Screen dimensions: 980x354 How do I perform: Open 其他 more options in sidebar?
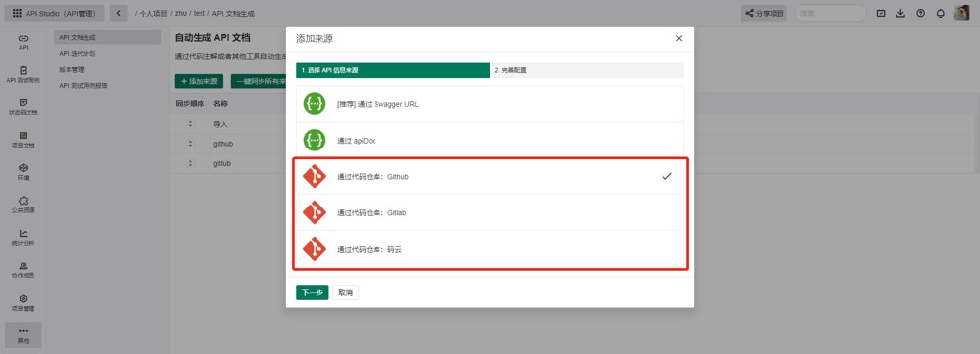tap(24, 334)
